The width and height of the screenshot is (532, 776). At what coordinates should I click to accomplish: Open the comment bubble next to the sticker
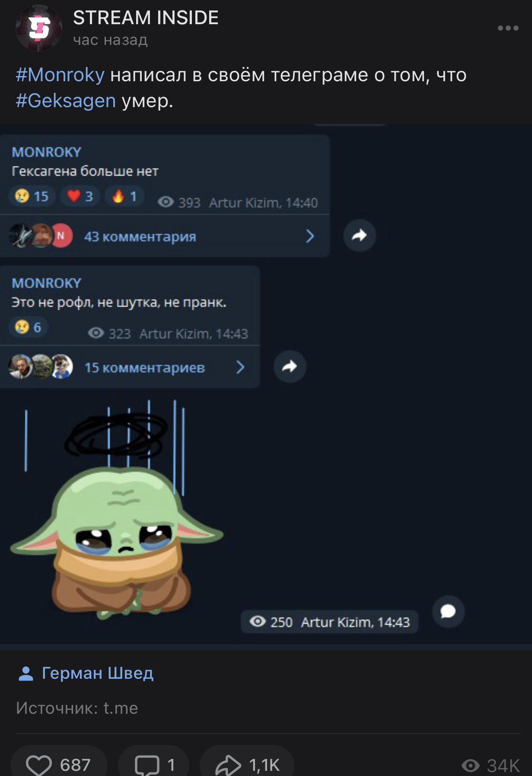click(x=448, y=611)
